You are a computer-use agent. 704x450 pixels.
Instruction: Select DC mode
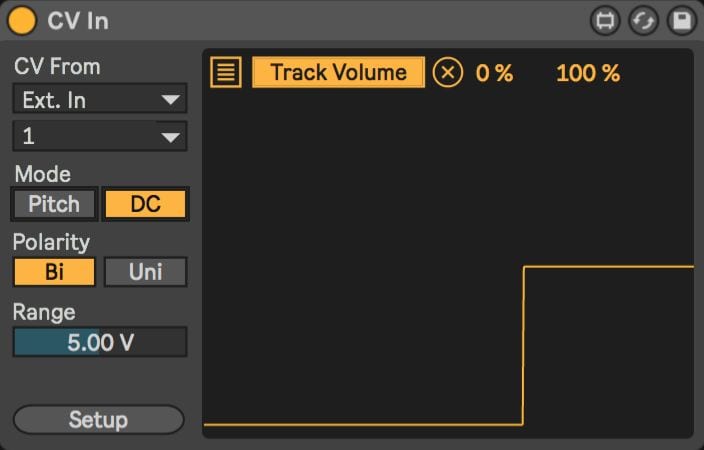pos(145,204)
